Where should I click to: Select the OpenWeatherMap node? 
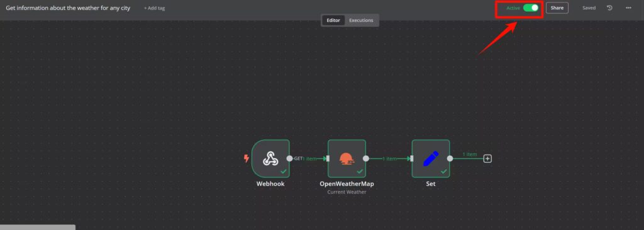coord(347,158)
